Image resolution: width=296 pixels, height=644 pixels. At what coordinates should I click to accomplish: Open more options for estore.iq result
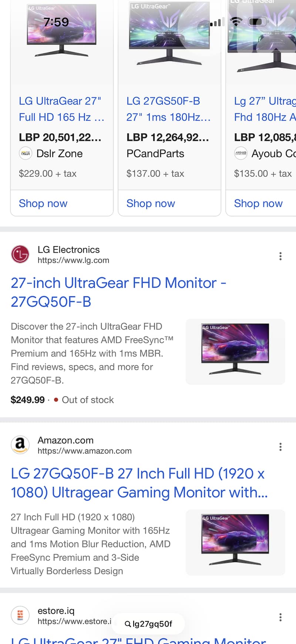tap(280, 617)
